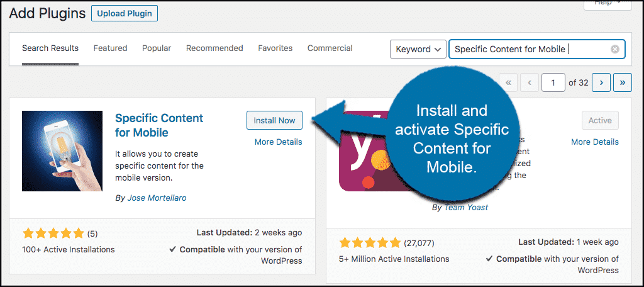This screenshot has width=644, height=287.
Task: Switch to the Search Results tab
Action: tap(50, 48)
